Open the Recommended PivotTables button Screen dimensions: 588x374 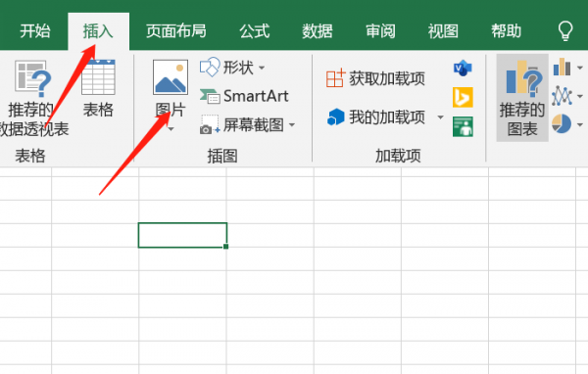click(33, 98)
